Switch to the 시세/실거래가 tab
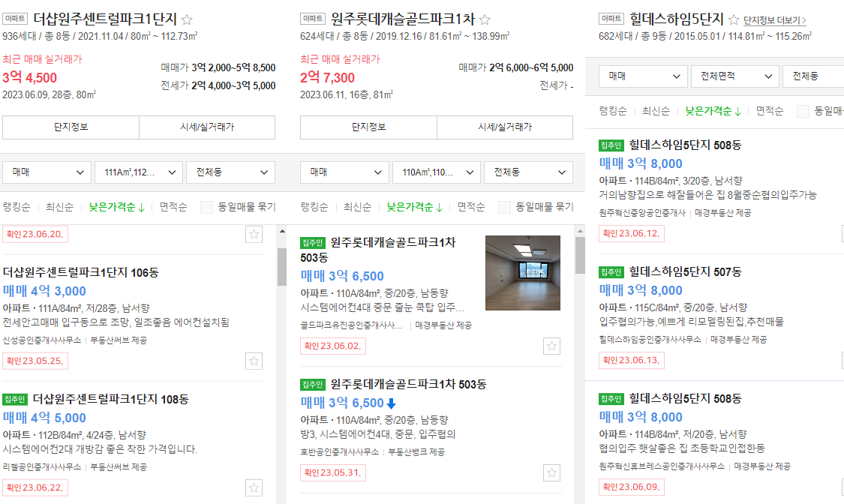This screenshot has height=504, width=844. tap(208, 127)
